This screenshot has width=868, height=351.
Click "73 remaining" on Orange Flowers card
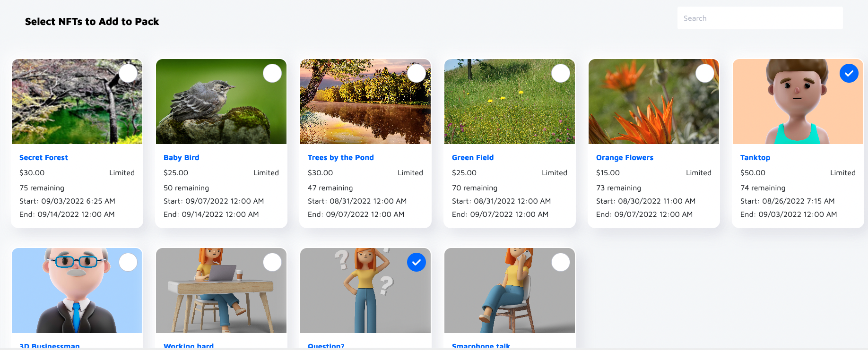(618, 188)
